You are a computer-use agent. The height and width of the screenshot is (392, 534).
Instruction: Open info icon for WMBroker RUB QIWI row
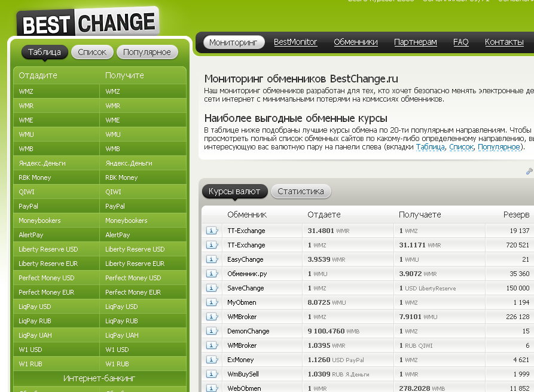point(212,345)
